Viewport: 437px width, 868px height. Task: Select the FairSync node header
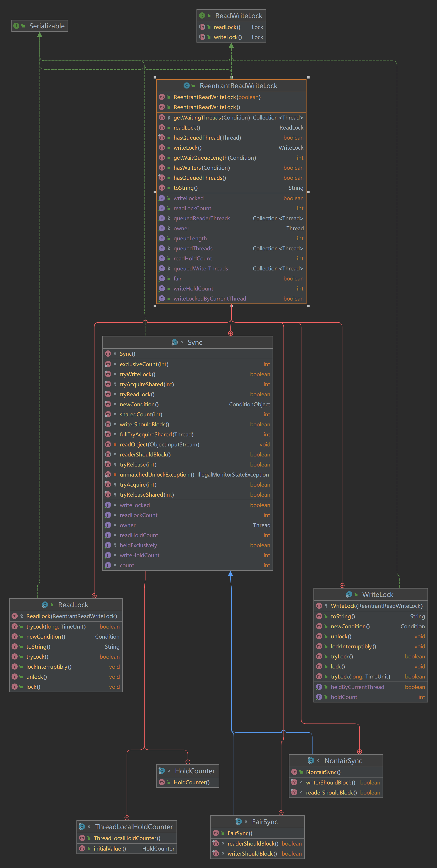[257, 822]
